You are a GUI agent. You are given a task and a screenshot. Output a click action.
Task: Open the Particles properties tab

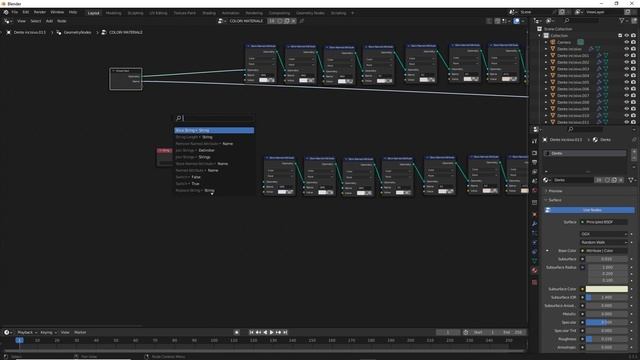[x=534, y=233]
